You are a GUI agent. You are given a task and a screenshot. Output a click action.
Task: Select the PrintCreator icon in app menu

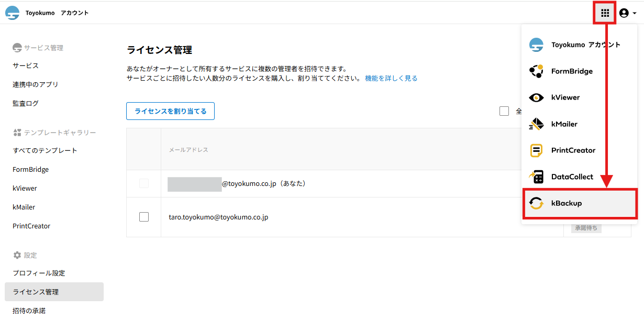pos(536,150)
